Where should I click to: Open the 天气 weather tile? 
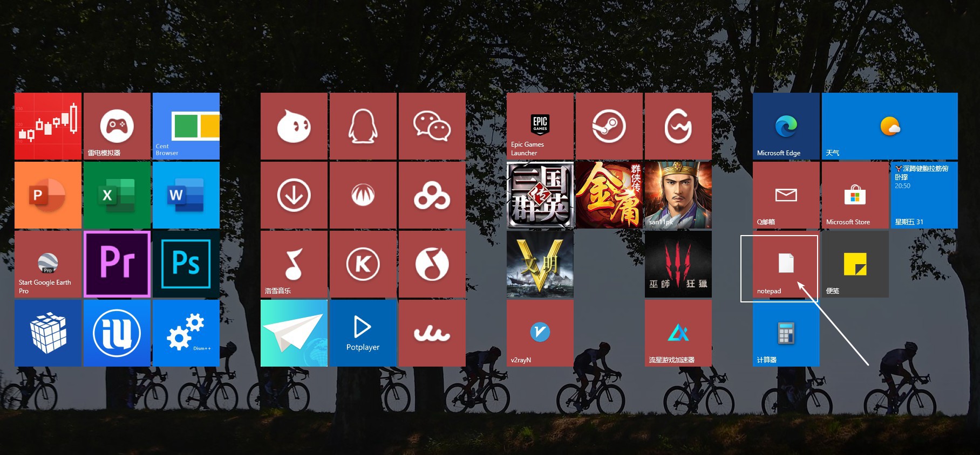890,126
